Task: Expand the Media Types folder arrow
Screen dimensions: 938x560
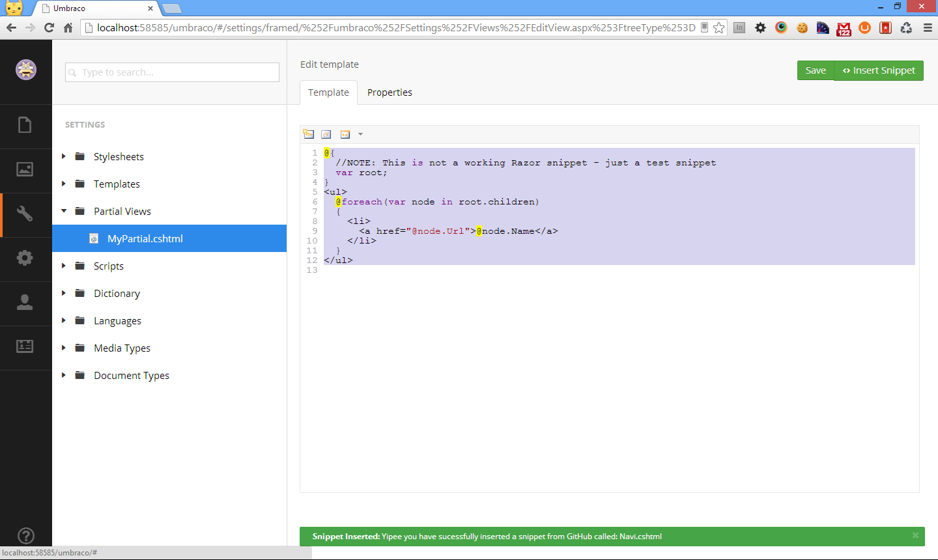Action: pos(64,348)
